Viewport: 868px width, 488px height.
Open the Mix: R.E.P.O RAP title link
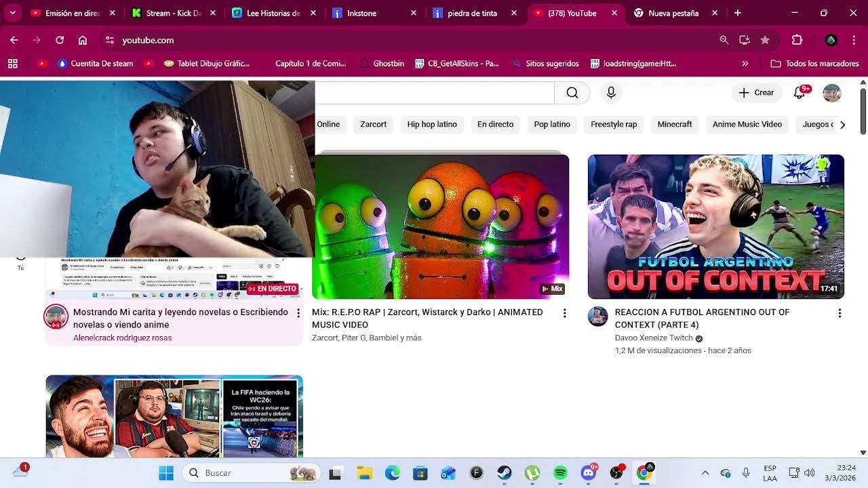[427, 319]
